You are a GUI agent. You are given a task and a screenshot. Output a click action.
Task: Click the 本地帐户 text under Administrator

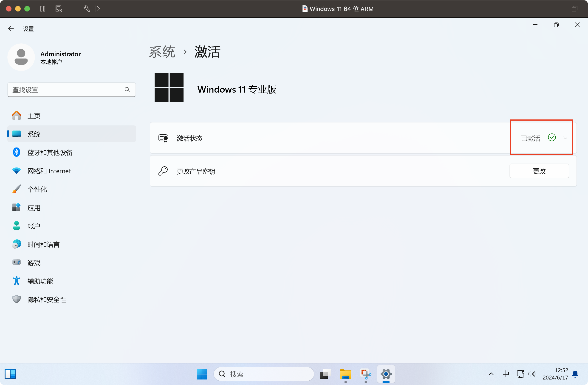[x=51, y=62]
